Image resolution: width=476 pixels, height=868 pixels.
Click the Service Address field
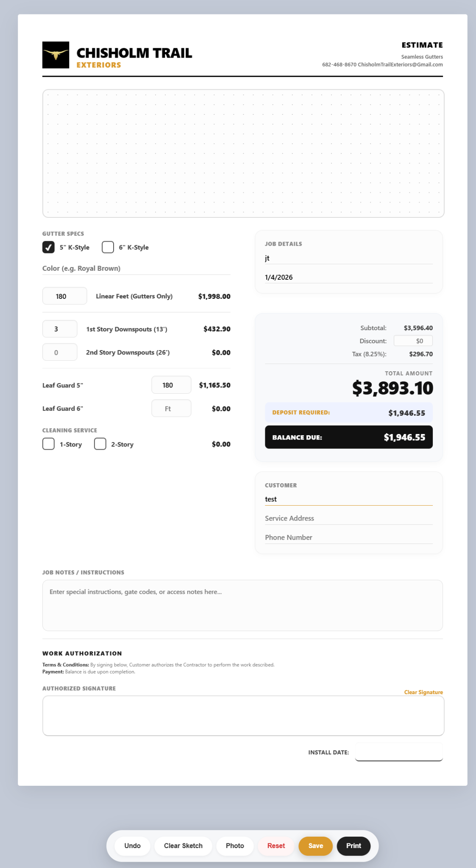tap(348, 518)
